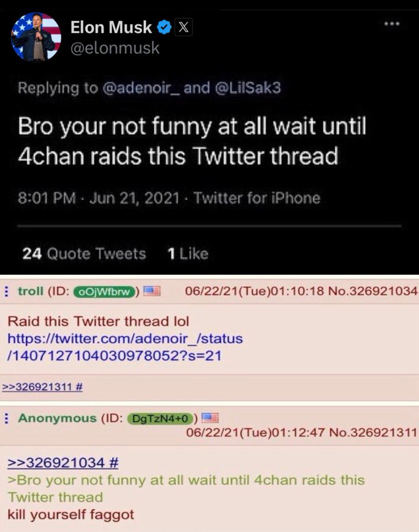The image size is (419, 532).
Task: Click post number No.326921034
Action: click(373, 291)
